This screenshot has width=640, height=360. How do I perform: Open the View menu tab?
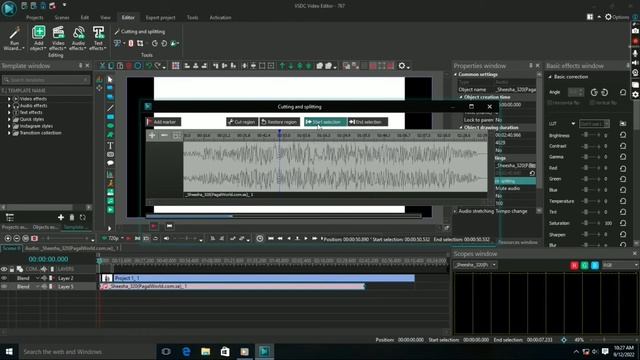click(105, 18)
